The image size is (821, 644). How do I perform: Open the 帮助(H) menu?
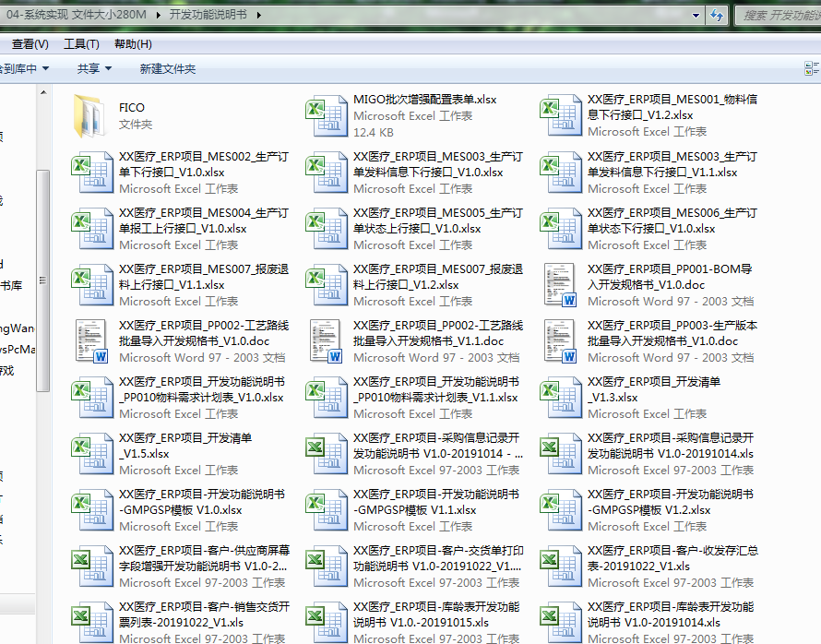[133, 44]
